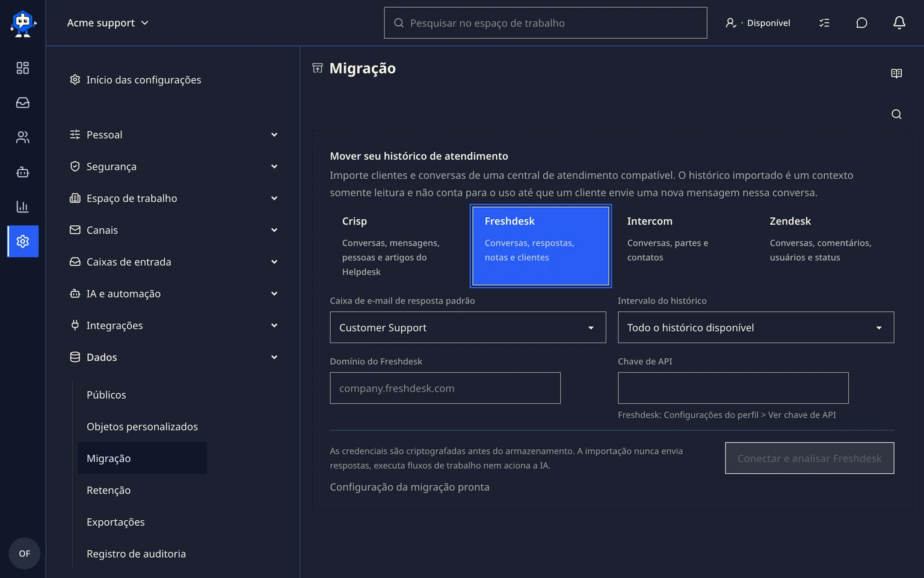This screenshot has width=924, height=578.
Task: Click Conectar e analisar Freshdesk button
Action: point(810,458)
